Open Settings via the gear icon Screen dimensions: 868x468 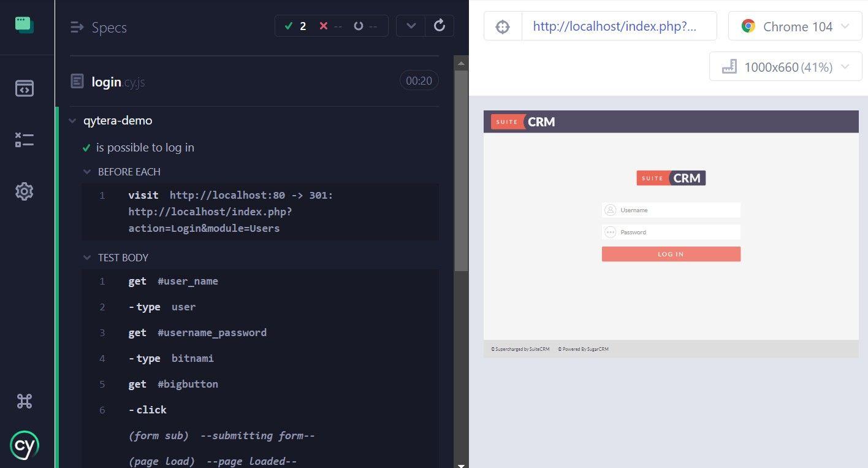pyautogui.click(x=24, y=191)
